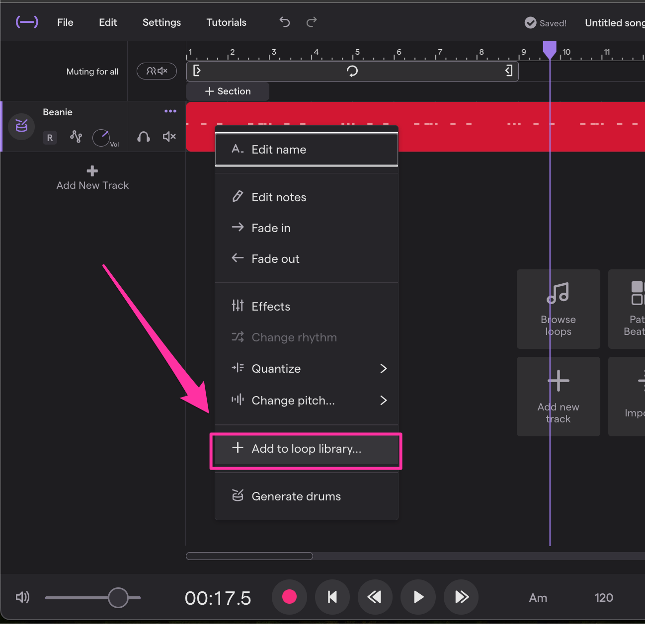Select Add to loop library
The height and width of the screenshot is (644, 645).
[x=307, y=449]
